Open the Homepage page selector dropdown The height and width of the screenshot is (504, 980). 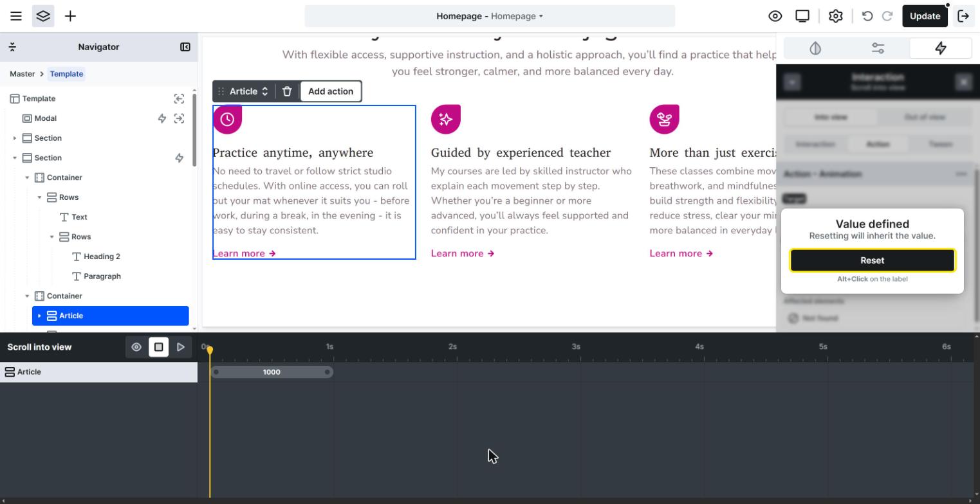click(490, 16)
